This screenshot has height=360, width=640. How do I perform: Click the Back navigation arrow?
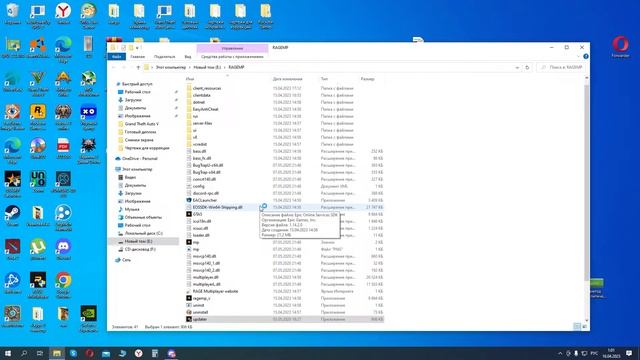pyautogui.click(x=114, y=67)
